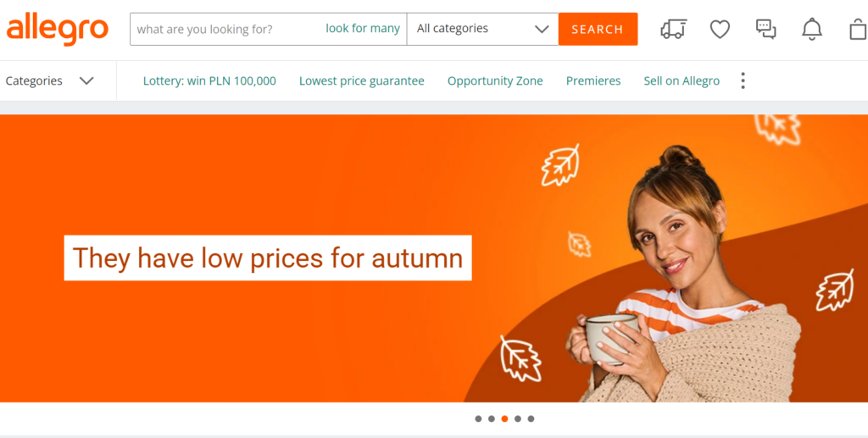Click the allegro logo
Screen dimensions: 868x438
pos(57,29)
